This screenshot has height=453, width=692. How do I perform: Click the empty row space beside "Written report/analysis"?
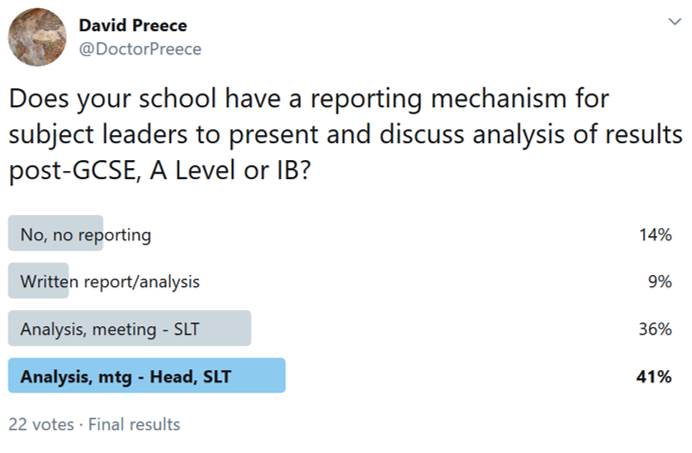420,281
